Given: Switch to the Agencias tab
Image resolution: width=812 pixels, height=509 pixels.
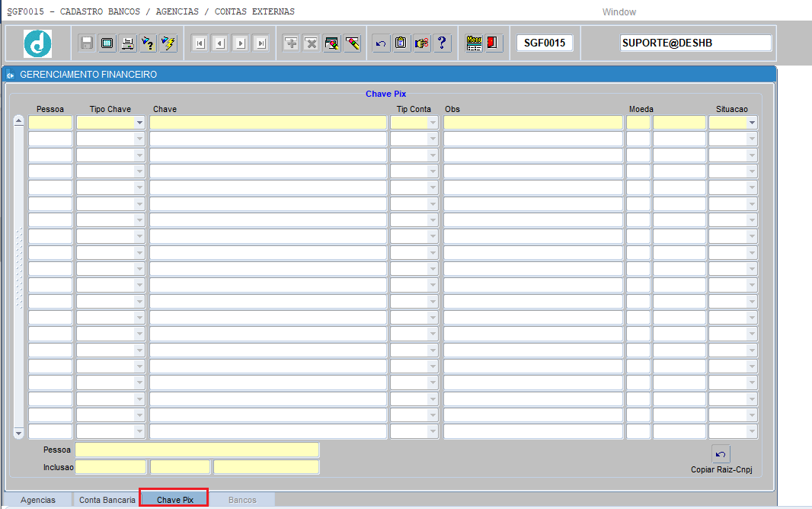Looking at the screenshot, I should point(38,500).
